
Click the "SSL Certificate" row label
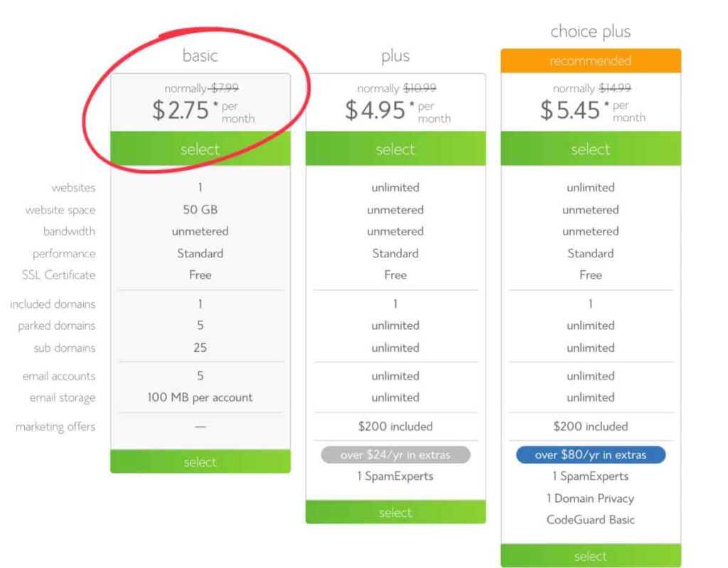(x=58, y=275)
